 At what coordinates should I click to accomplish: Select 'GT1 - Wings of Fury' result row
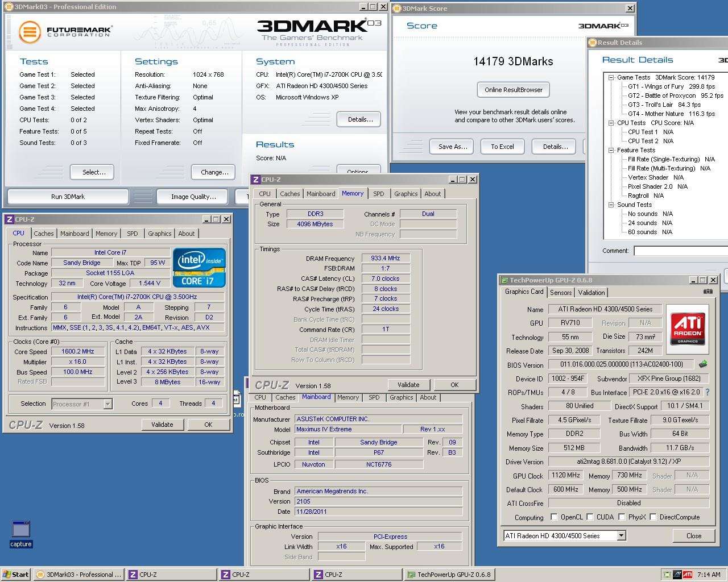(671, 86)
